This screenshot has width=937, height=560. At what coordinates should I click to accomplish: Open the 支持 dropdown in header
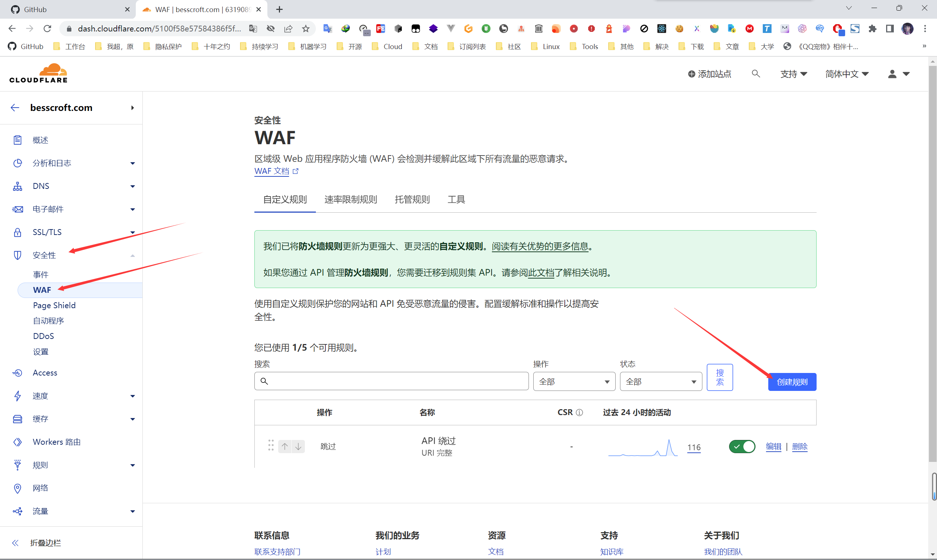[x=794, y=74]
